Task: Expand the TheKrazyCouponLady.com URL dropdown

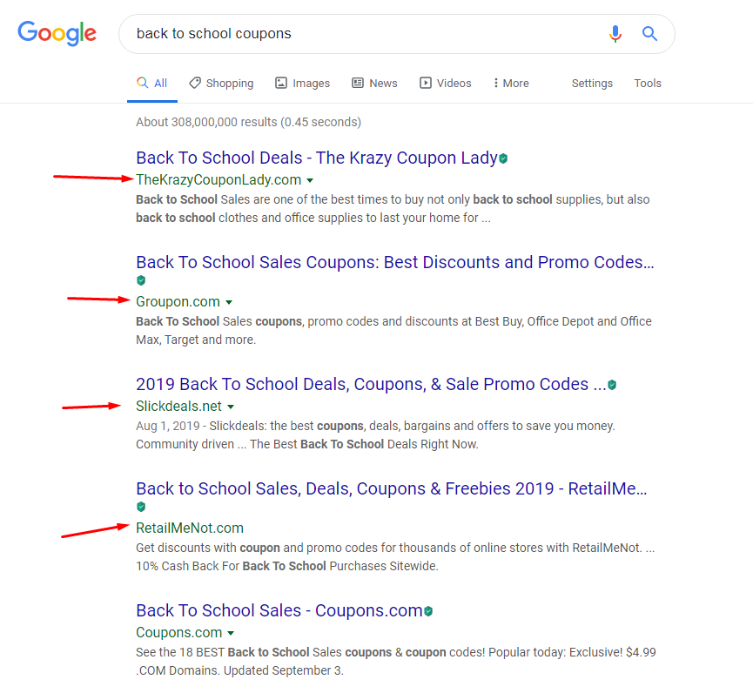Action: tap(311, 179)
